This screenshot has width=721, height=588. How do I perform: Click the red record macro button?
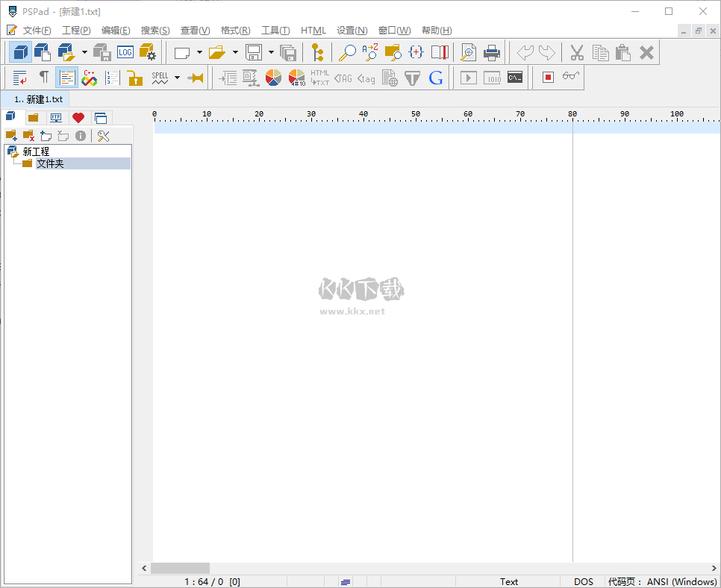548,77
